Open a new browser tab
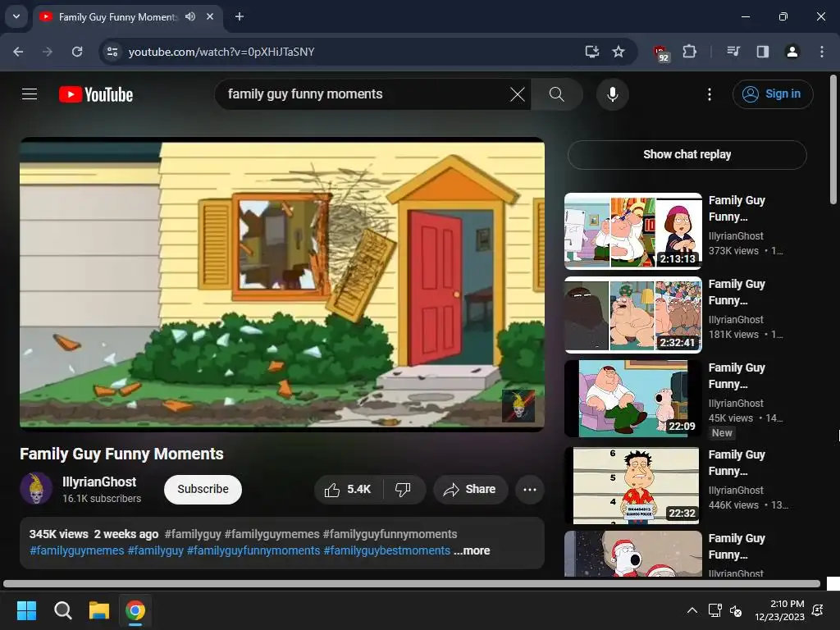Image resolution: width=840 pixels, height=630 pixels. [x=240, y=16]
